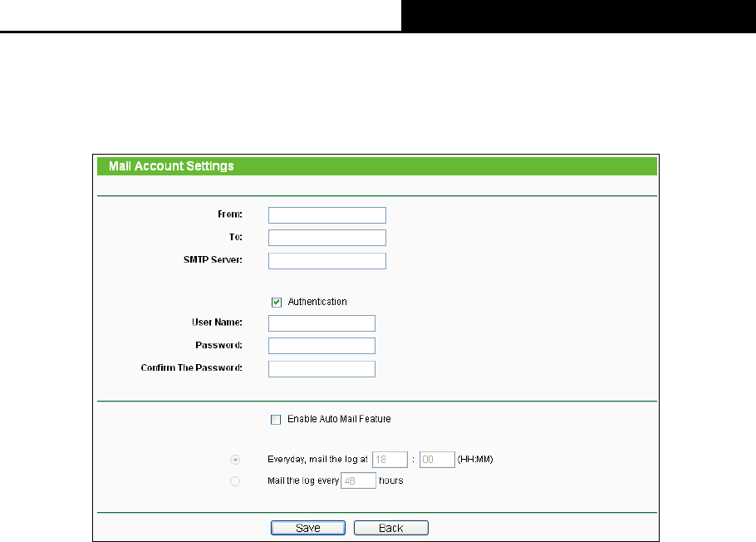Select the Mail the log every hours radio button
The image size is (756, 542).
click(x=235, y=481)
